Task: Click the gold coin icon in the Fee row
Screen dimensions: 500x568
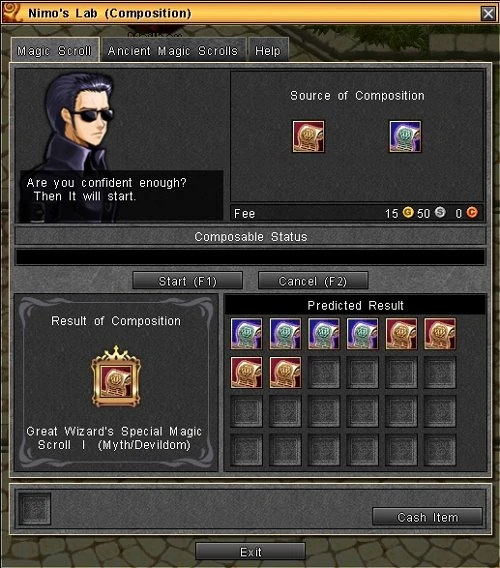Action: point(408,212)
